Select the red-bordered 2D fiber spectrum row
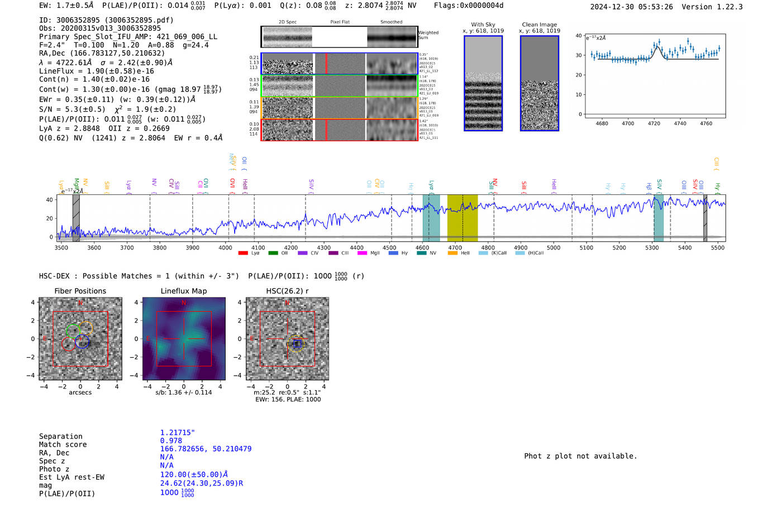This screenshot has height=532, width=782. tap(340, 130)
